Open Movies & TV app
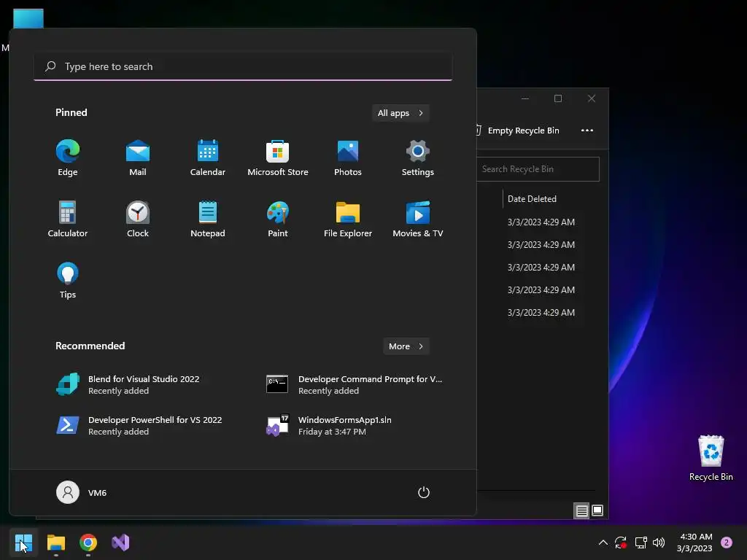This screenshot has height=560, width=747. [418, 219]
